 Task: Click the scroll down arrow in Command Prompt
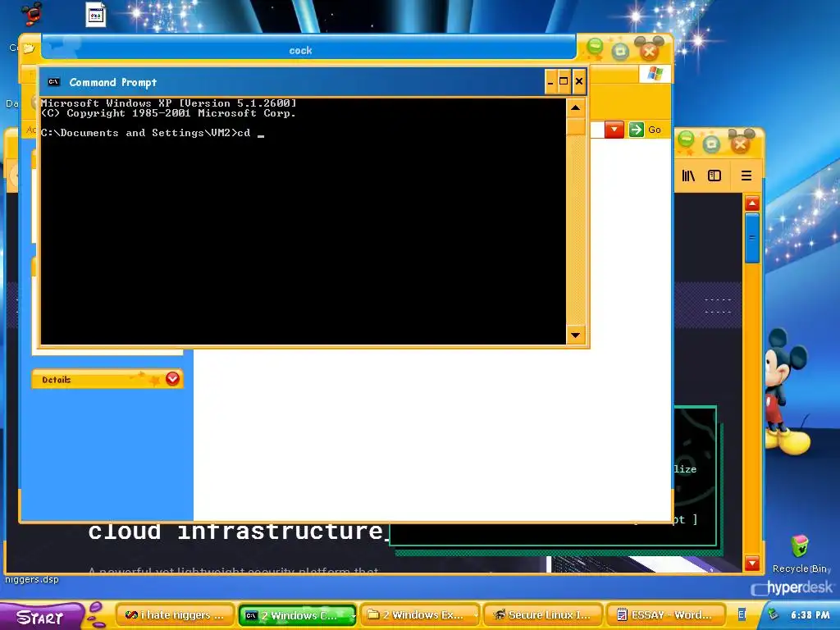tap(575, 336)
